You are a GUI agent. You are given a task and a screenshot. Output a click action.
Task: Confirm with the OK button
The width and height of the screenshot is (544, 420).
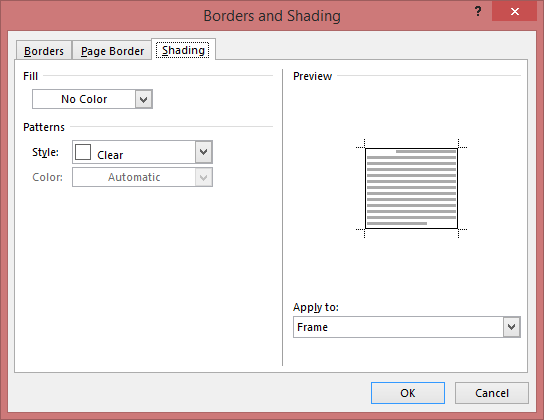408,393
